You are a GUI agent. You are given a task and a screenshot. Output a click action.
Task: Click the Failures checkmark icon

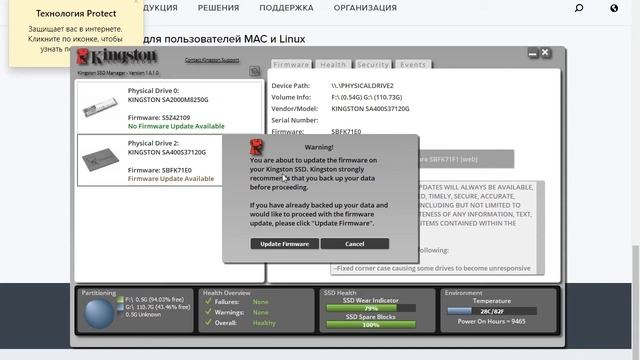208,301
